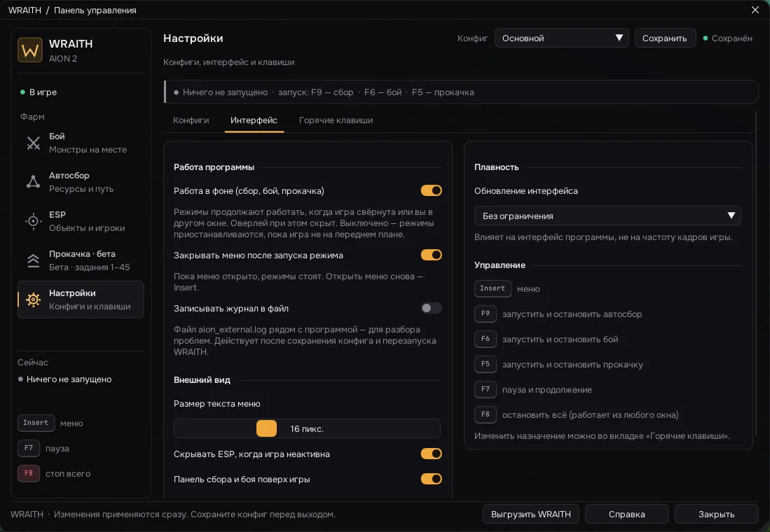Click the F7 key badge next to sidebar 'пауза'

29,448
